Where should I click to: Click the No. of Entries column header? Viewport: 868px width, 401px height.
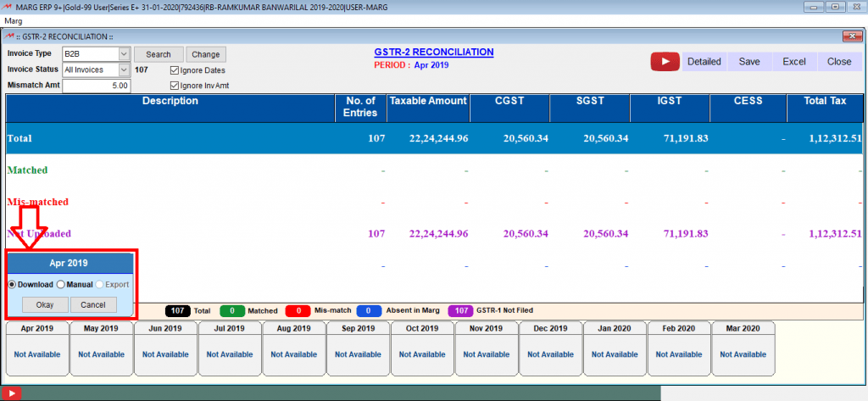tap(361, 108)
